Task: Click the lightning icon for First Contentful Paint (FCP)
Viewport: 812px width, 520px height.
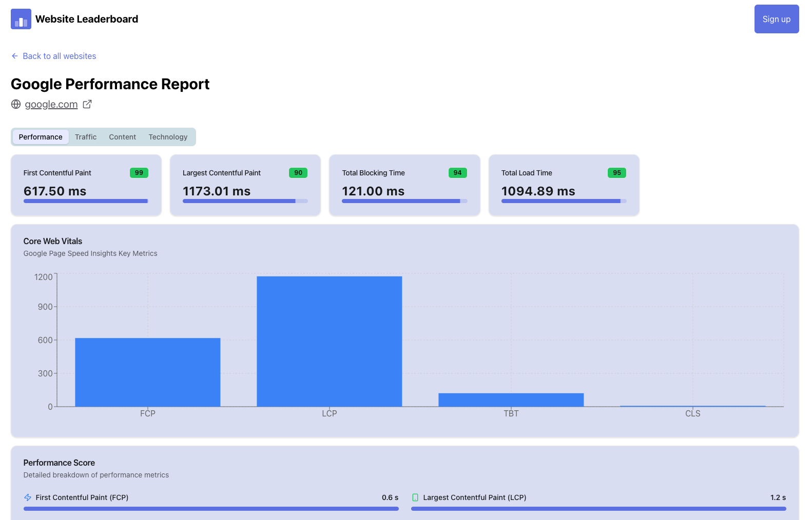Action: coord(28,497)
